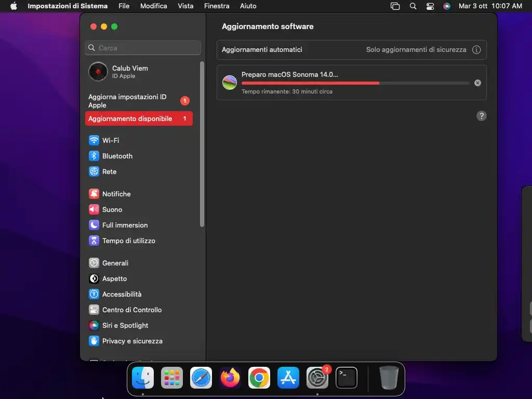Open Control Center in menu bar
The height and width of the screenshot is (399, 532).
430,6
